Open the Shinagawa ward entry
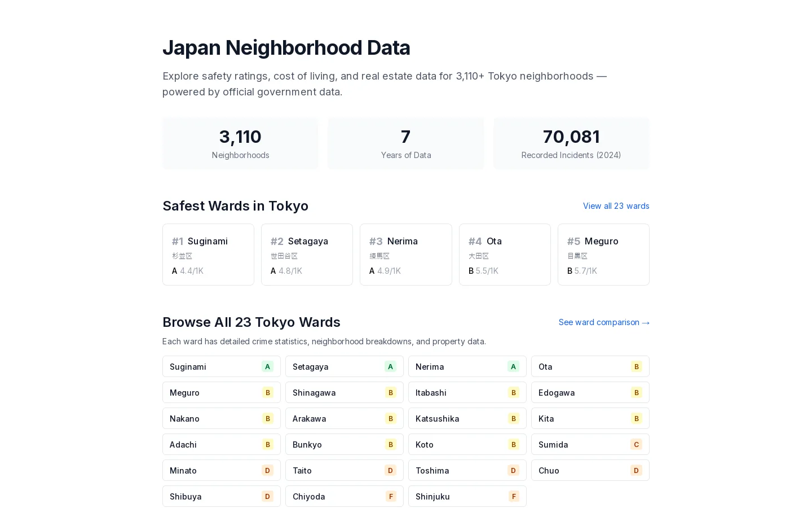This screenshot has height=508, width=812. (345, 392)
